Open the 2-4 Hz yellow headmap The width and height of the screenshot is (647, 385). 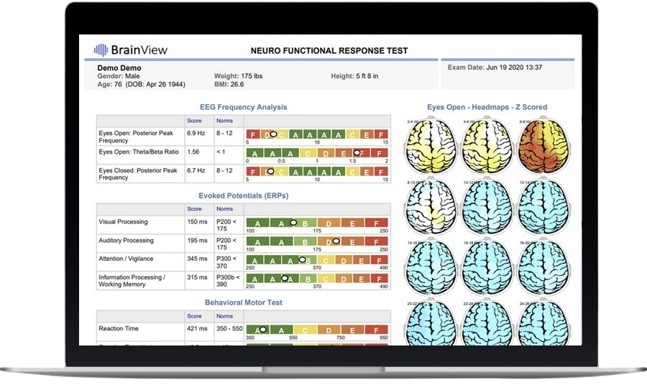click(431, 146)
